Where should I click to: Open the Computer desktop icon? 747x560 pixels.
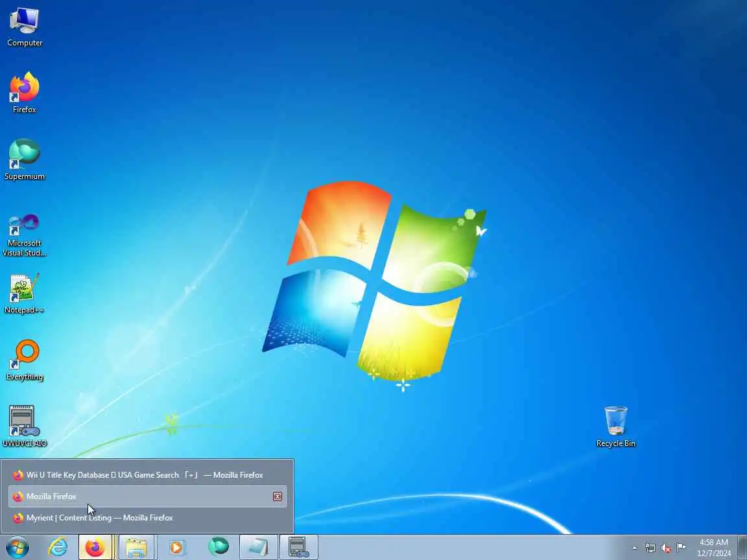point(24,27)
